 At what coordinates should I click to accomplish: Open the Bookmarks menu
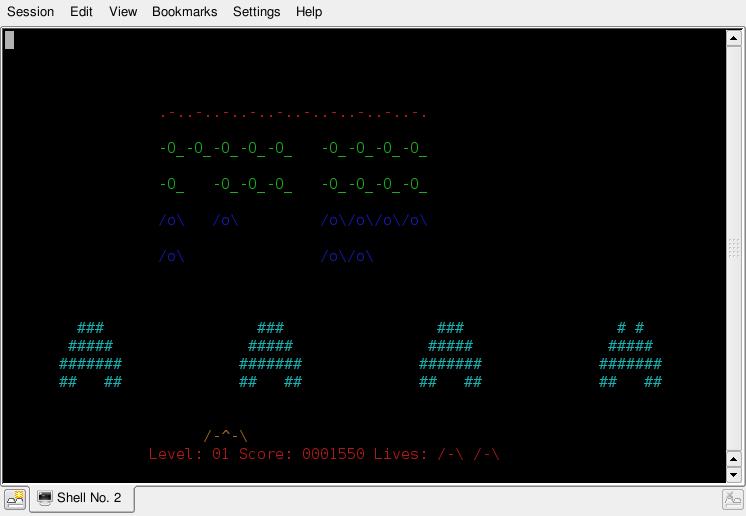tap(184, 12)
